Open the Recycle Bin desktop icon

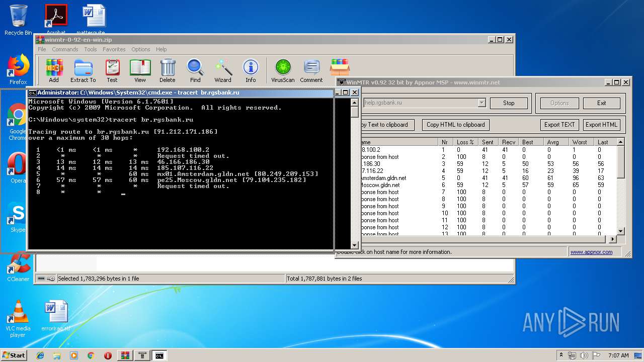click(18, 20)
